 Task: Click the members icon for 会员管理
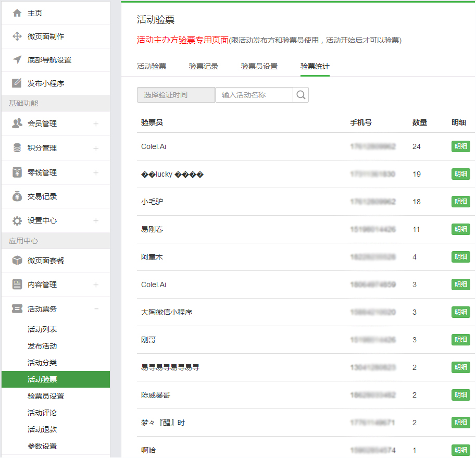[x=17, y=123]
